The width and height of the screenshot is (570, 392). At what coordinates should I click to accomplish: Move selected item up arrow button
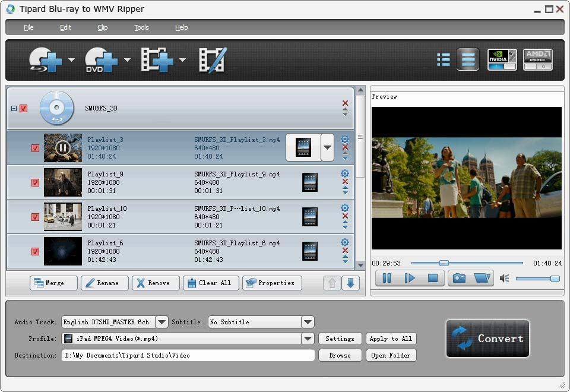332,283
